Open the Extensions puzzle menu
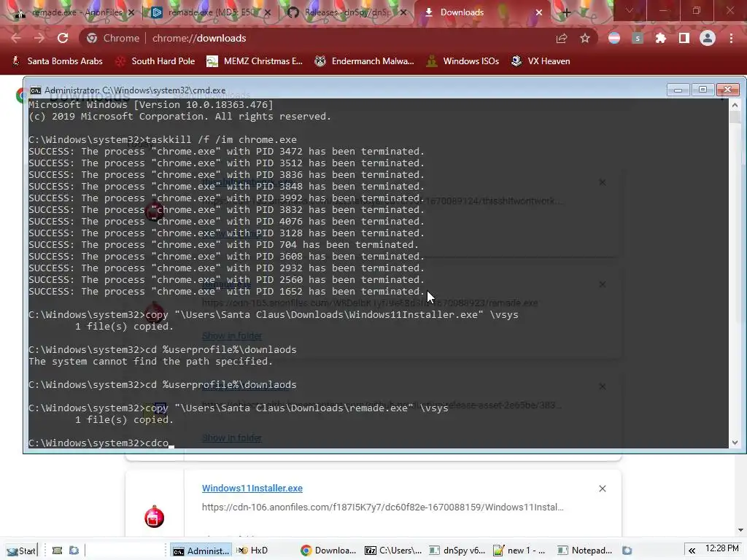747x560 pixels. point(661,38)
